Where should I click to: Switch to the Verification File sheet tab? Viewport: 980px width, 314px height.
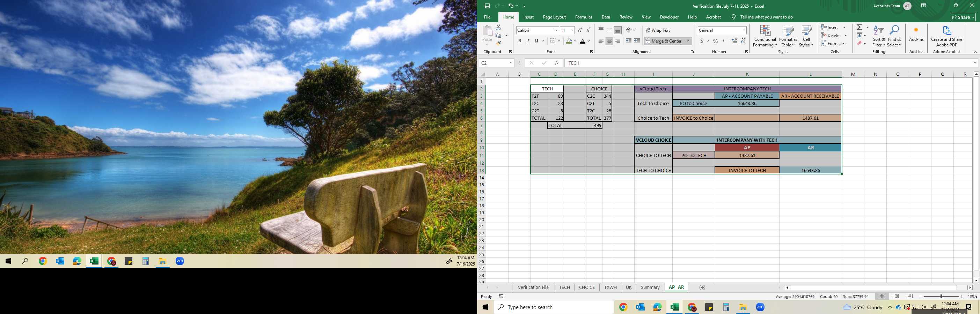[533, 287]
